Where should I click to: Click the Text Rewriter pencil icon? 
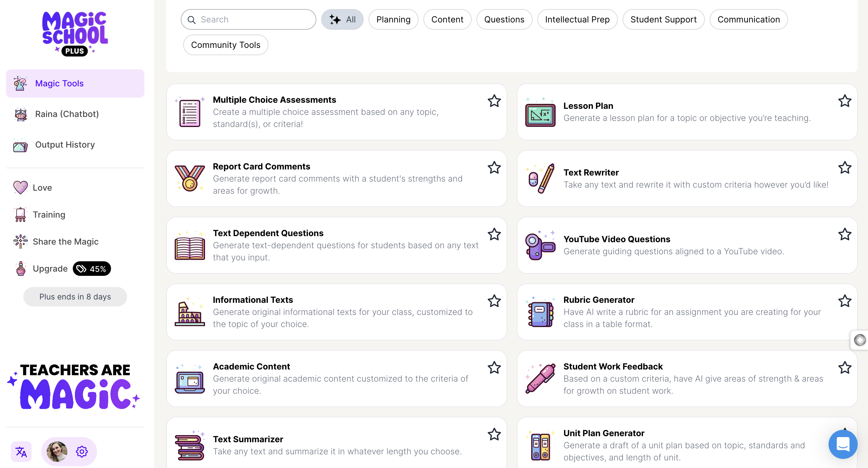coord(540,179)
